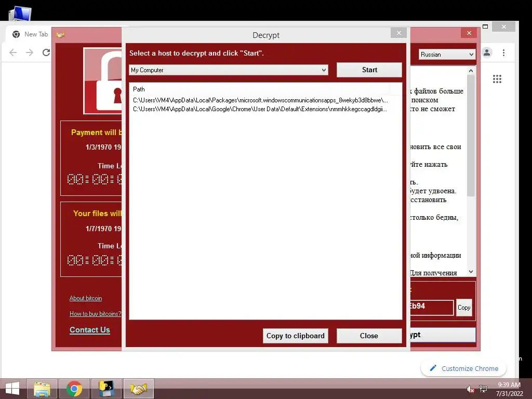Open Windows Start menu
This screenshot has width=532, height=399.
tap(12, 389)
